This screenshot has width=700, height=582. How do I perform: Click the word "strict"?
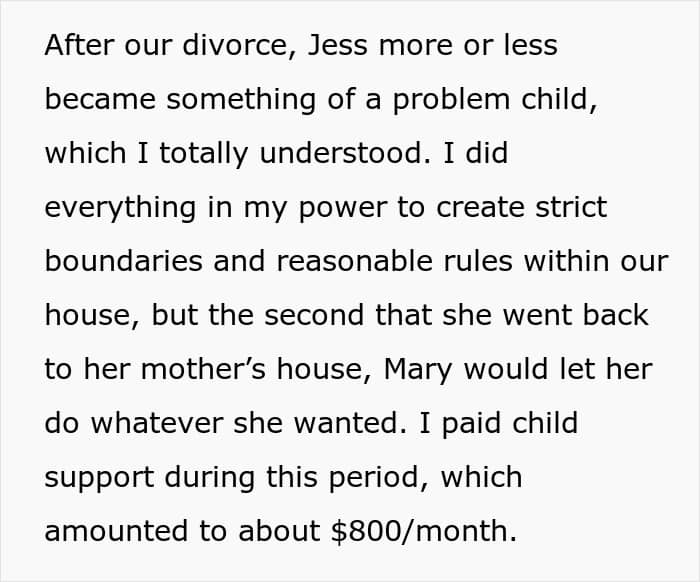(571, 207)
